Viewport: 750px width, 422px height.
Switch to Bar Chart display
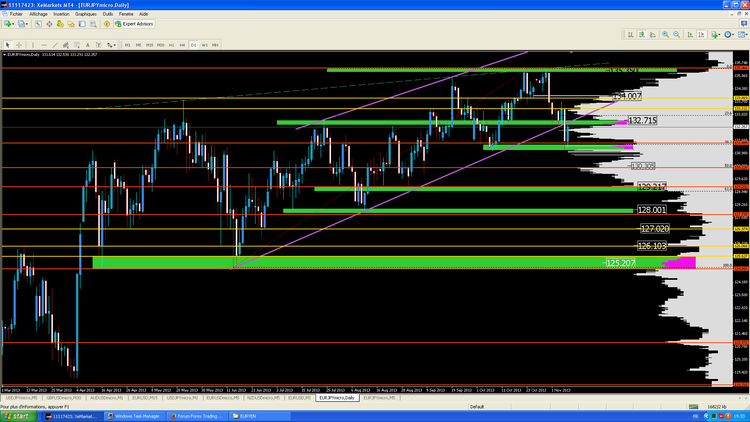pyautogui.click(x=630, y=34)
